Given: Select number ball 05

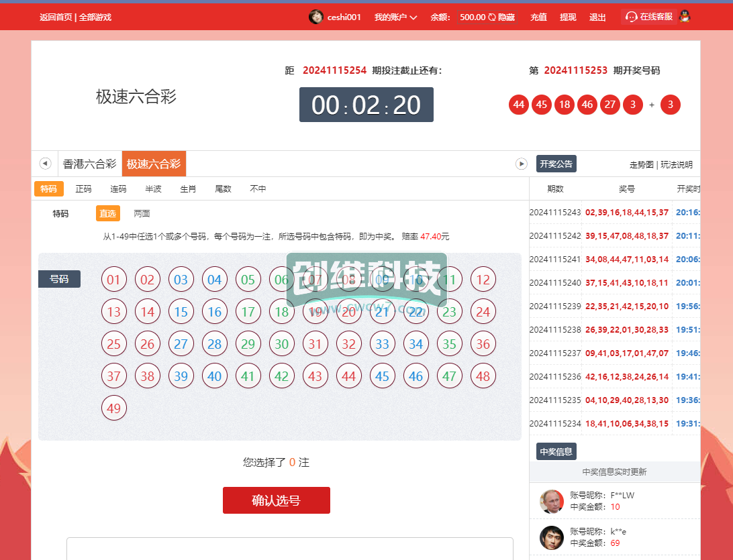Looking at the screenshot, I should (x=248, y=279).
